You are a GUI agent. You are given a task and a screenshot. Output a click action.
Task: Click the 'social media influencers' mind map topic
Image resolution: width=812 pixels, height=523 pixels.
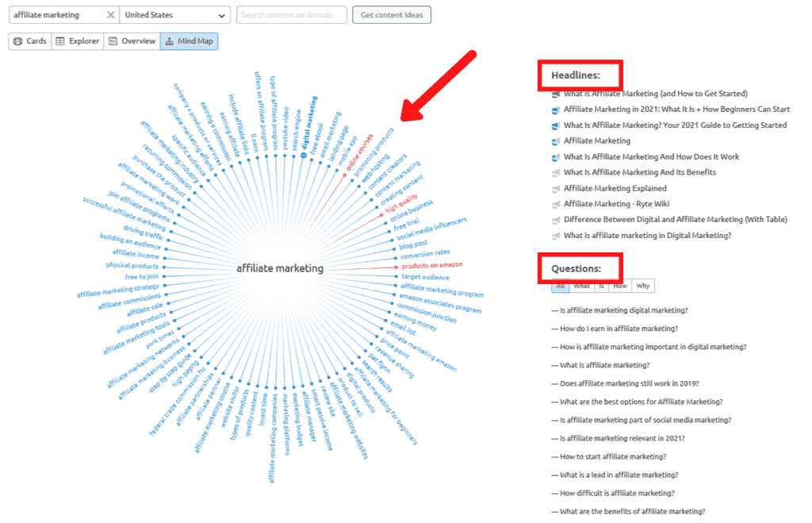[x=431, y=229]
